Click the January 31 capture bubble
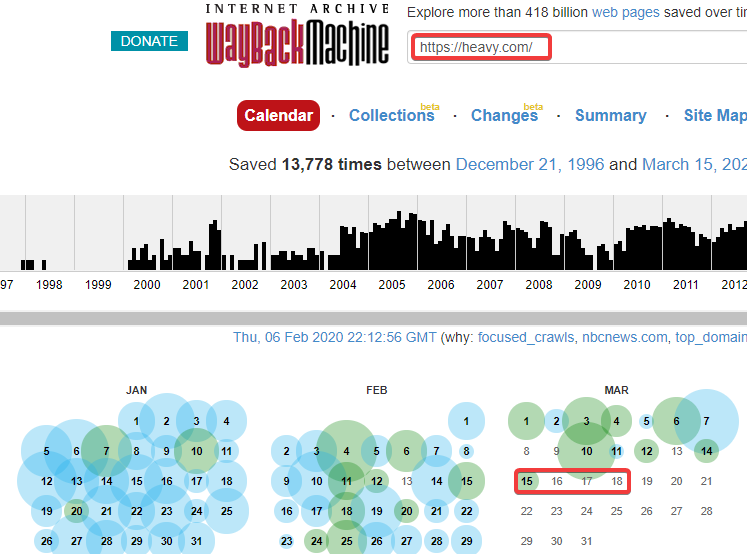Screen dimensions: 747x554 pos(196,541)
